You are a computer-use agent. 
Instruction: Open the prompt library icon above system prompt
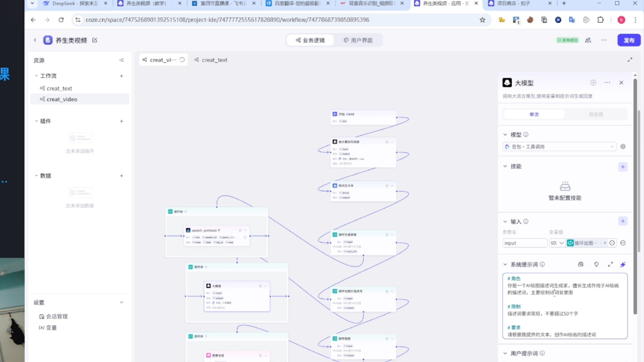tap(581, 264)
